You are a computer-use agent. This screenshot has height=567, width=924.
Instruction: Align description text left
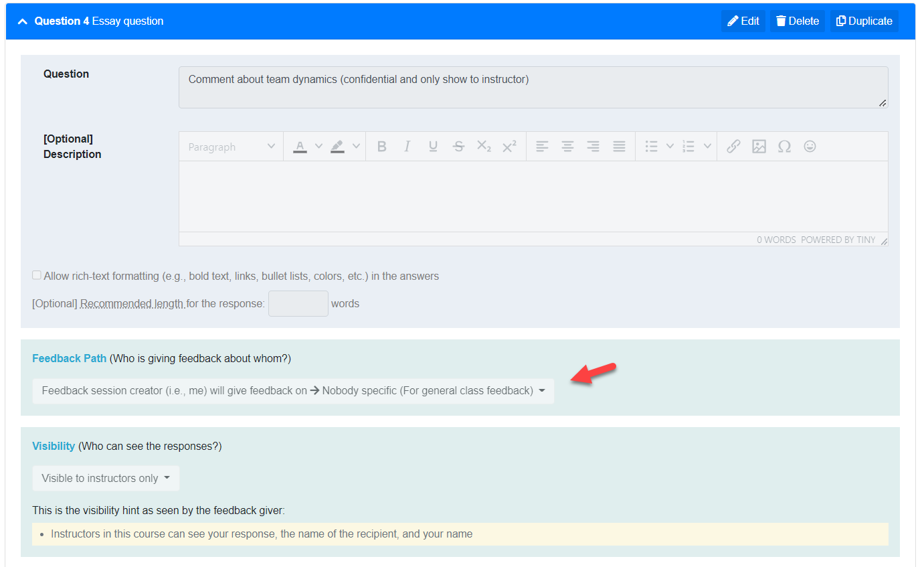click(x=542, y=147)
